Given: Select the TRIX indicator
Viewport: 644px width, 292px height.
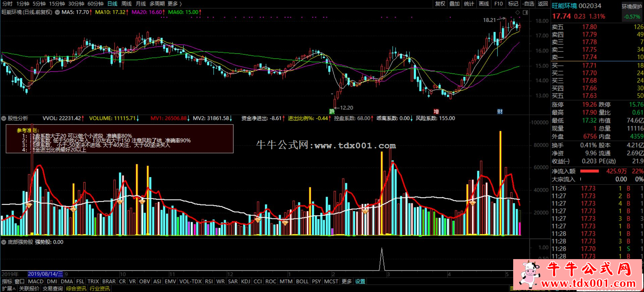Looking at the screenshot, I should point(93,281).
